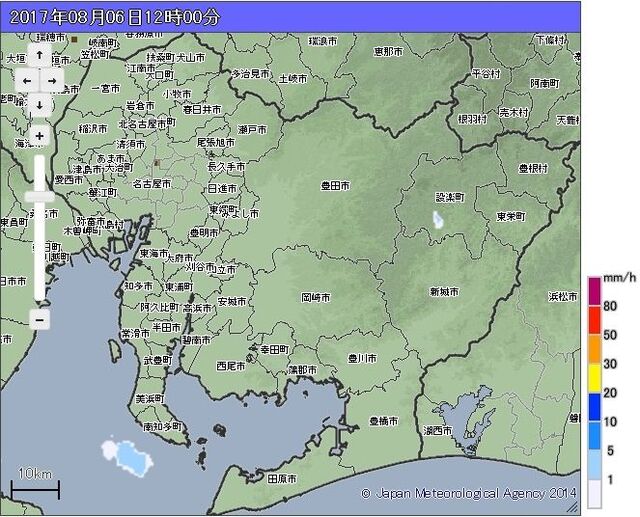Click the 小牧市 map label

tap(177, 94)
